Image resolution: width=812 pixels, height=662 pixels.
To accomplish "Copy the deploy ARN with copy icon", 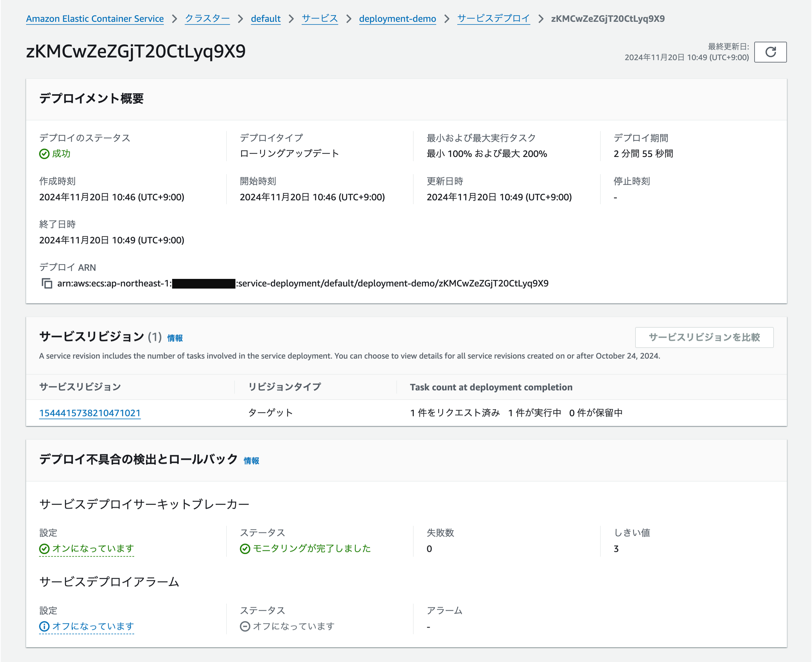I will click(x=47, y=283).
